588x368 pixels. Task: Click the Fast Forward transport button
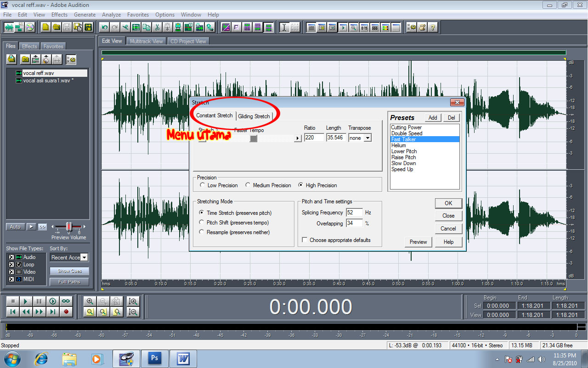40,312
